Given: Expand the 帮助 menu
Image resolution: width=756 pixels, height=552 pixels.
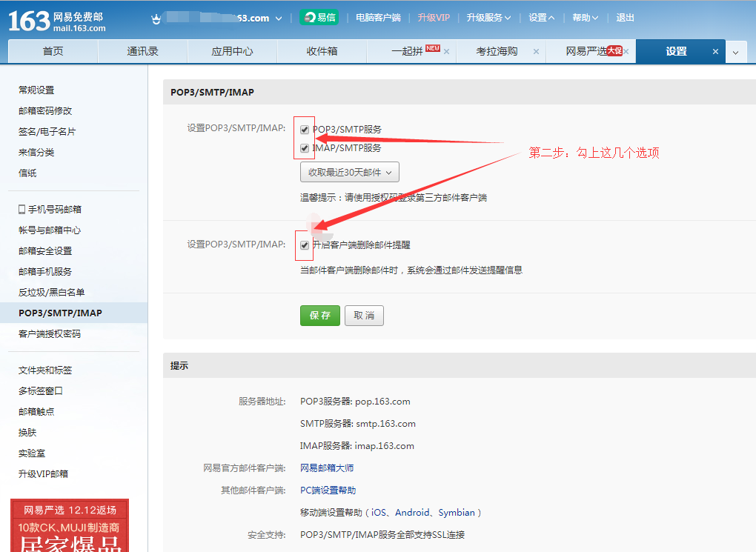Looking at the screenshot, I should 586,18.
